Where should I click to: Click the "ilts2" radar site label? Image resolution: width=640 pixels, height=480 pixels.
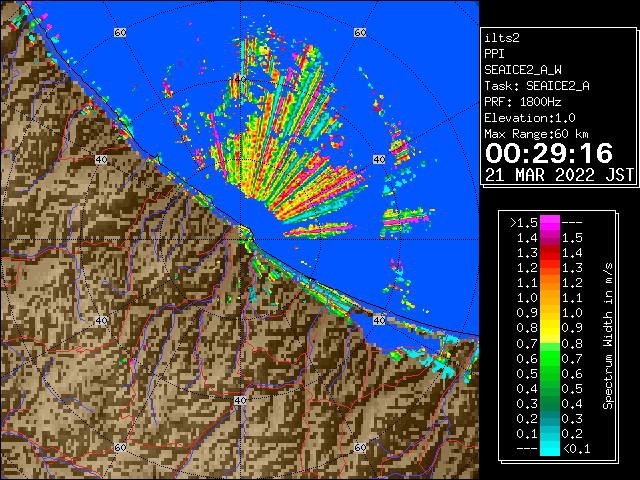(x=502, y=38)
